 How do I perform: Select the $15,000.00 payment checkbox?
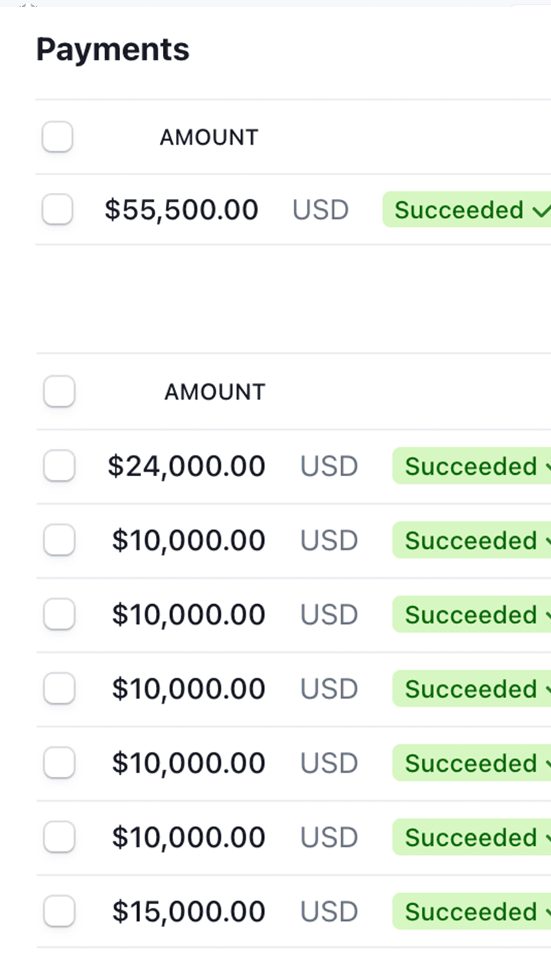click(59, 912)
